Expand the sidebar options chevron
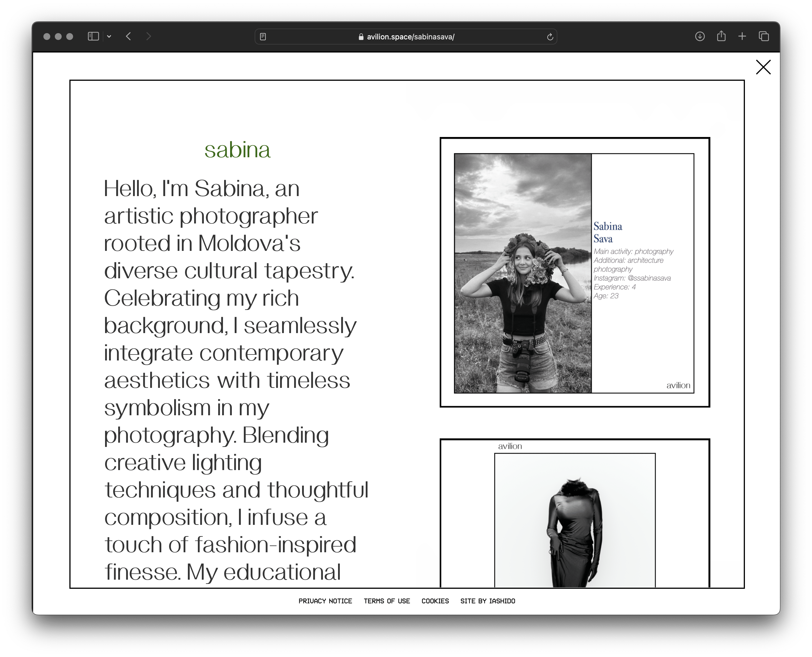This screenshot has width=812, height=657. (109, 37)
